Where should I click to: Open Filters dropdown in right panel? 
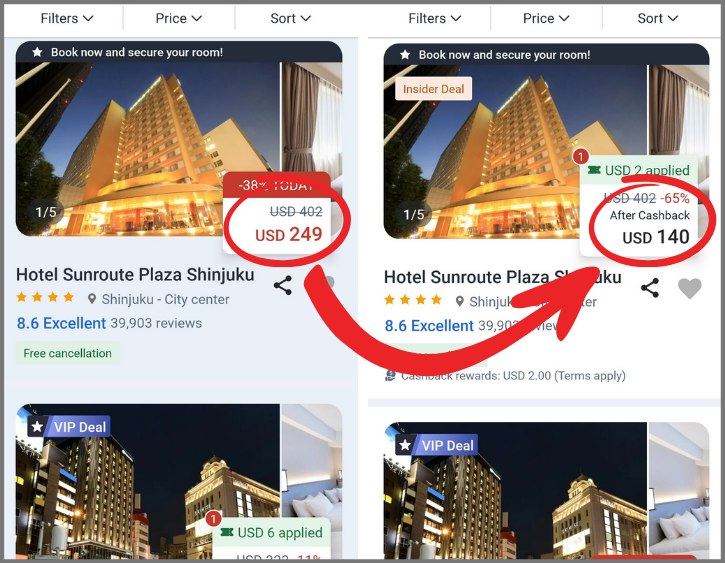tap(435, 18)
